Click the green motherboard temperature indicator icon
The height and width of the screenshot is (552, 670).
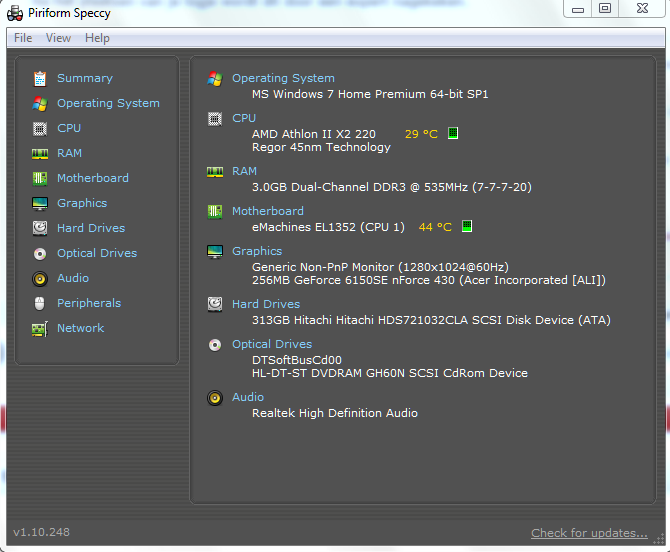pos(467,226)
